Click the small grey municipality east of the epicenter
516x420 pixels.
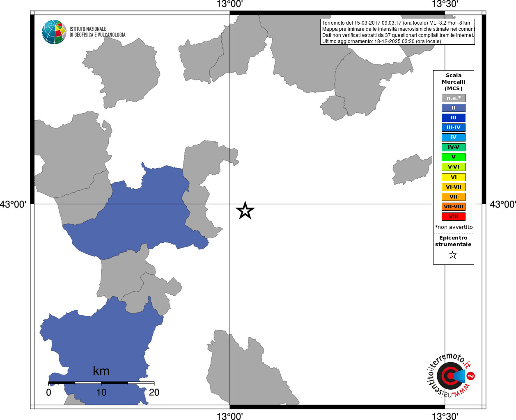coord(412,169)
